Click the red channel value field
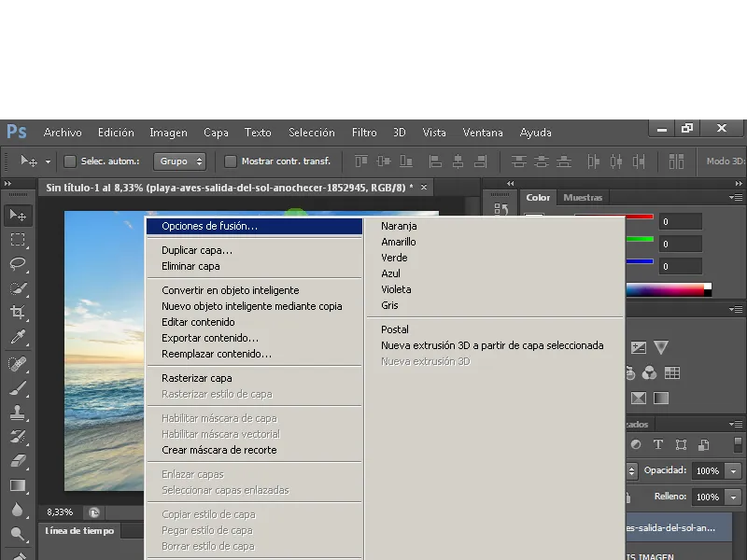The image size is (747, 560). [681, 221]
